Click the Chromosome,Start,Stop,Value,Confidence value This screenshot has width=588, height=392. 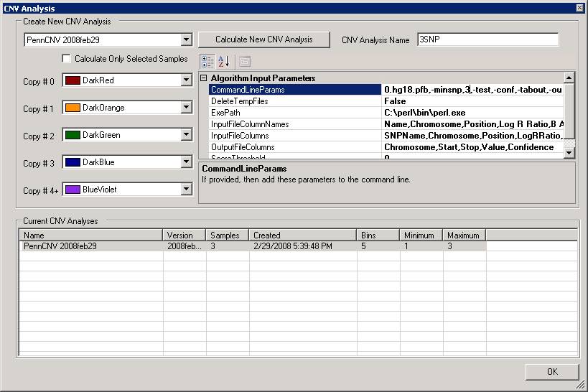469,147
